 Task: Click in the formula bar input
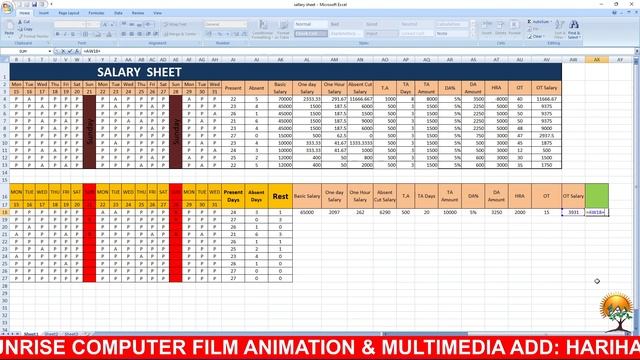357,51
